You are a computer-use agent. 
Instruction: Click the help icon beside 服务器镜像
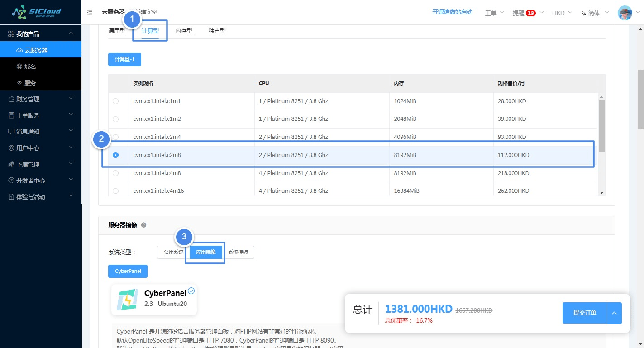point(143,225)
